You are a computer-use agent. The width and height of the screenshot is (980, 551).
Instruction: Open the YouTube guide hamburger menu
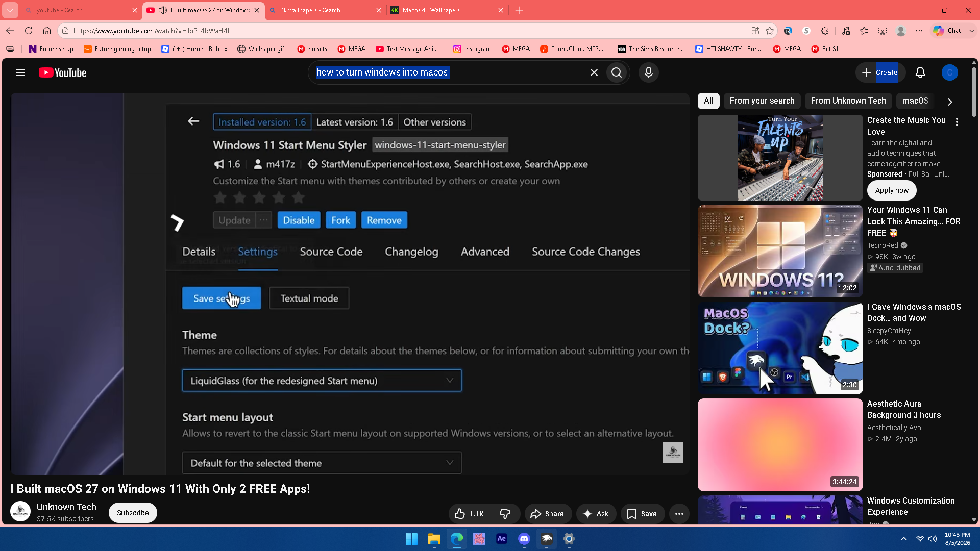coord(20,72)
